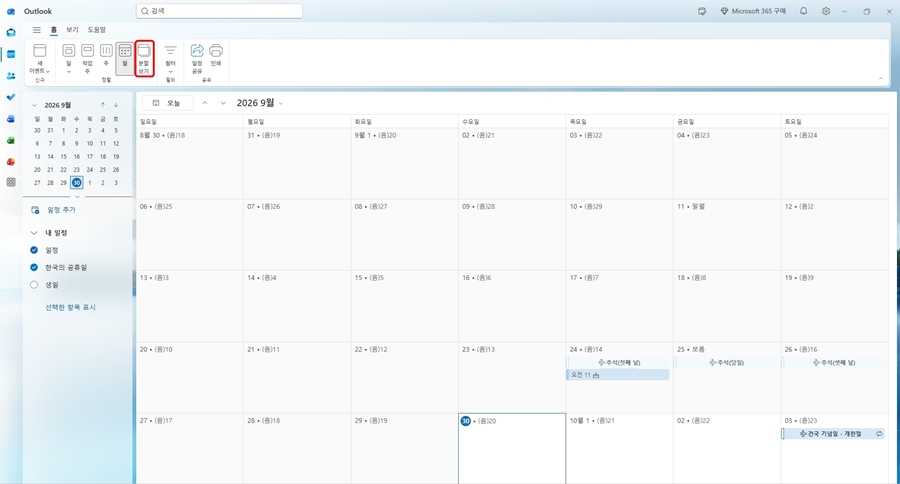The width and height of the screenshot is (900, 484).
Task: Show next month with down chevron
Action: (223, 103)
